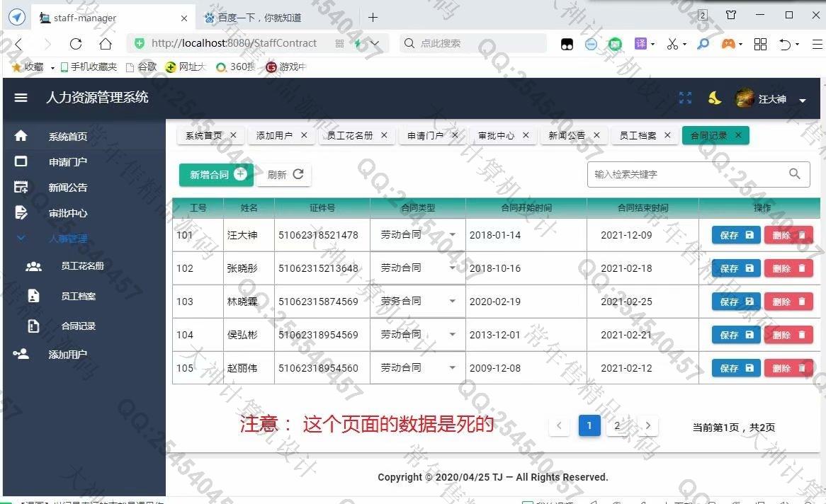Save row 104 with 保存 button
The image size is (826, 504).
pos(736,335)
